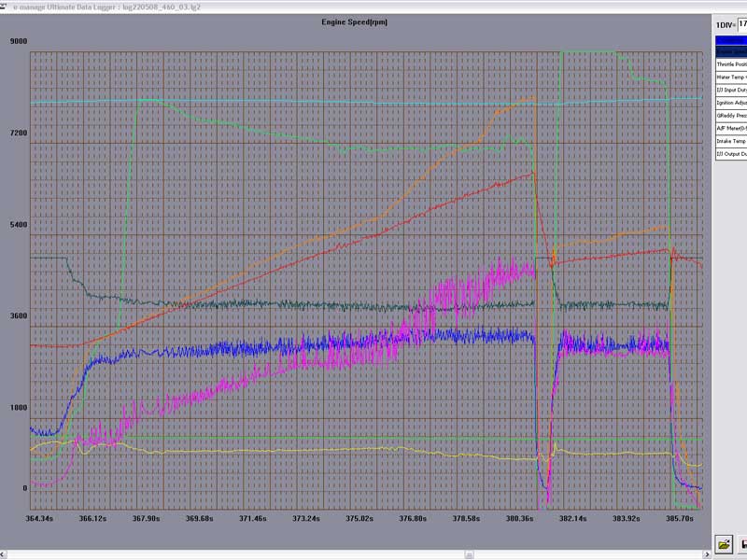Select I/J Input Duty channel row
The image size is (747, 560).
pos(731,90)
